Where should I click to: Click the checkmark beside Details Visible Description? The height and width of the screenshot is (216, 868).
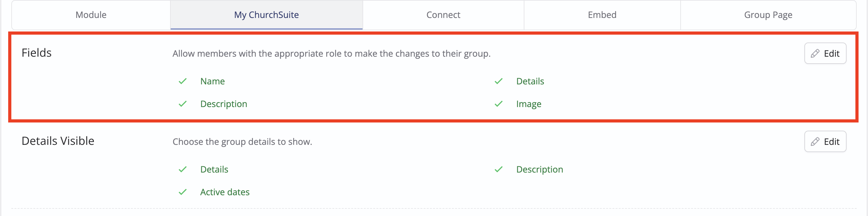pos(498,169)
